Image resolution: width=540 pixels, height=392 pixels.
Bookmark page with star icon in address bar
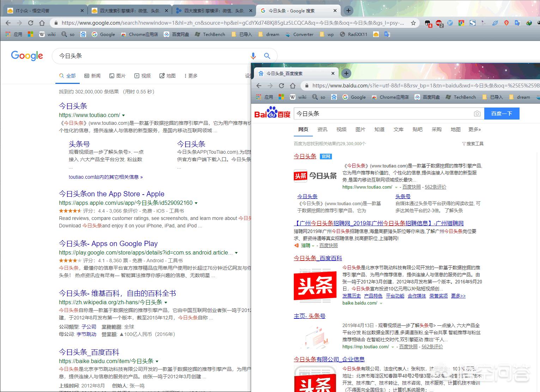coord(413,23)
